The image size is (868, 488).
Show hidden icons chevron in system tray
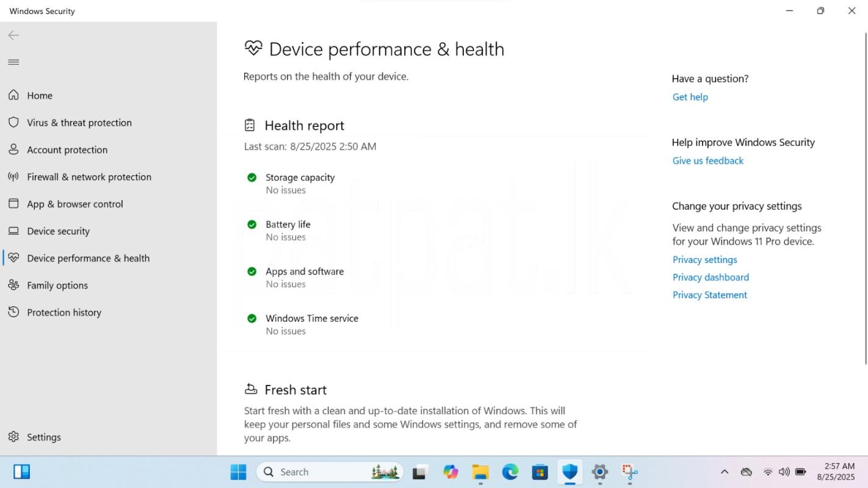[724, 472]
